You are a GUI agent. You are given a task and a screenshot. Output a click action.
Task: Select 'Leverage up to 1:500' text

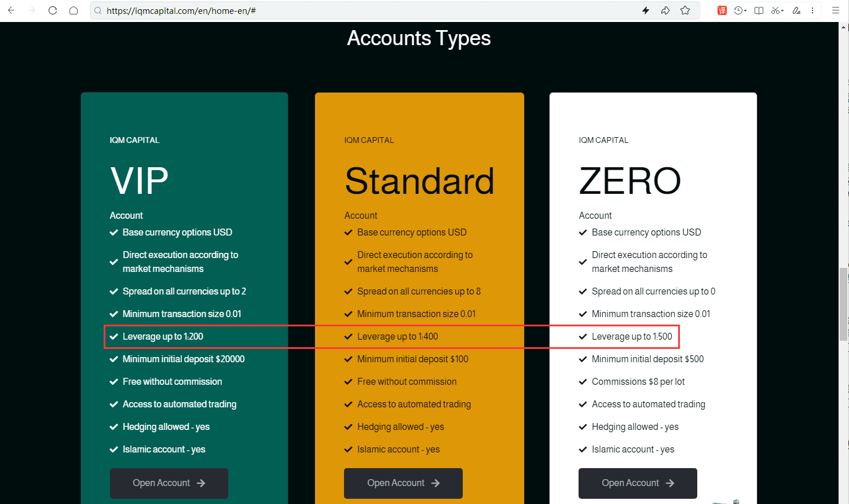pos(632,337)
